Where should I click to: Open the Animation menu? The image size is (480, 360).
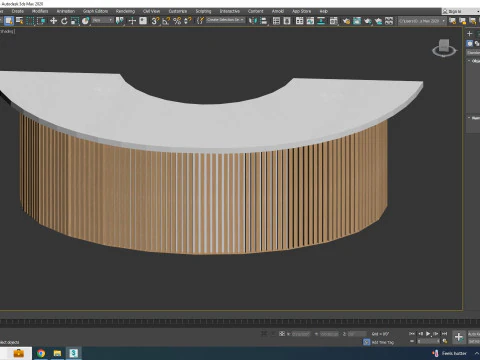pyautogui.click(x=66, y=11)
